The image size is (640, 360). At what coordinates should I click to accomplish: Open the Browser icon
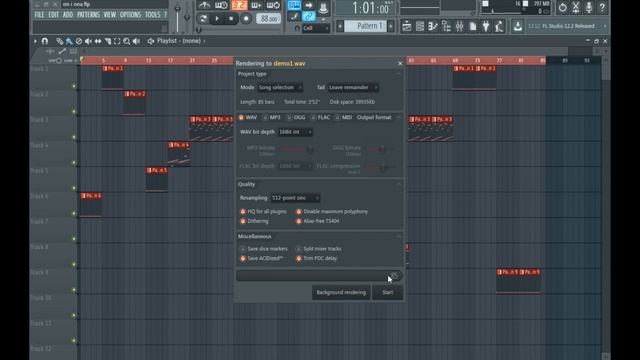click(446, 27)
